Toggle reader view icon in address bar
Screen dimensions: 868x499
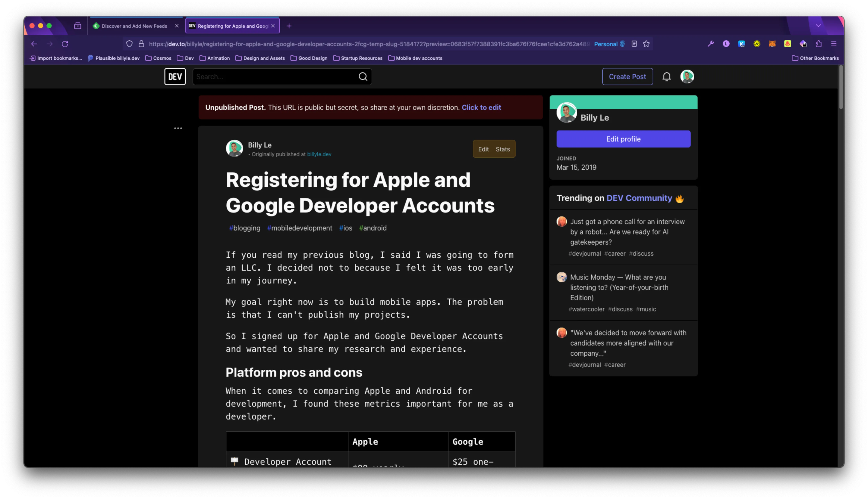click(634, 44)
